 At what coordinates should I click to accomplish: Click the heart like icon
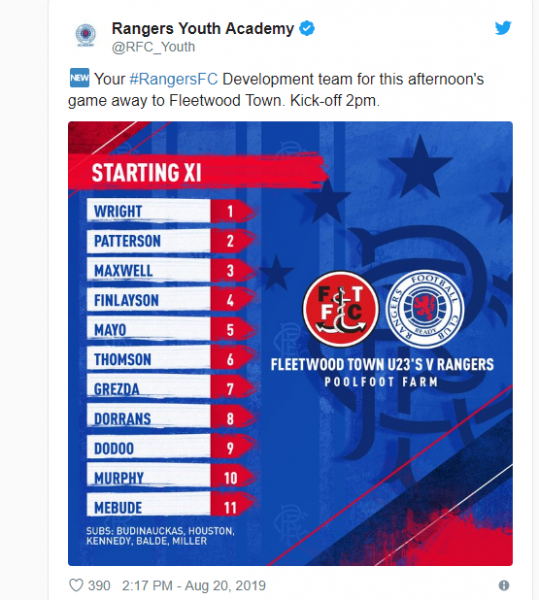coord(76,585)
